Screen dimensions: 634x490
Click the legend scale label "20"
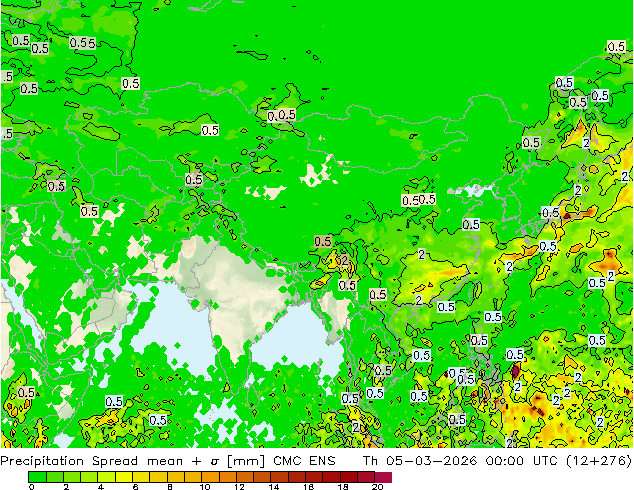377,487
